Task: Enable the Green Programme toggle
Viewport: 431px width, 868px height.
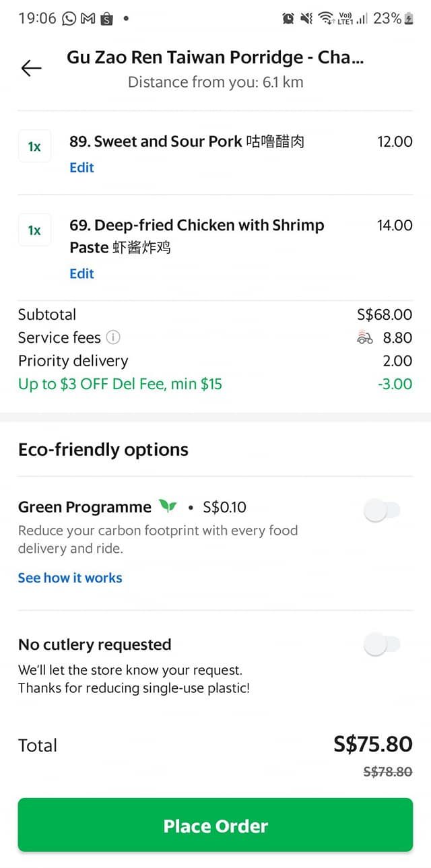Action: pyautogui.click(x=382, y=510)
